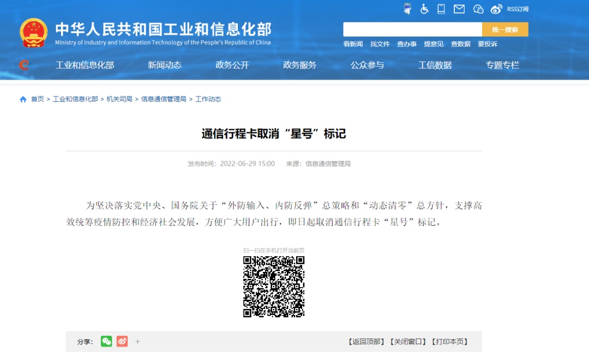Screen dimensions: 589x364
Task: Open the WeChat icon in top header
Action: tap(478, 9)
